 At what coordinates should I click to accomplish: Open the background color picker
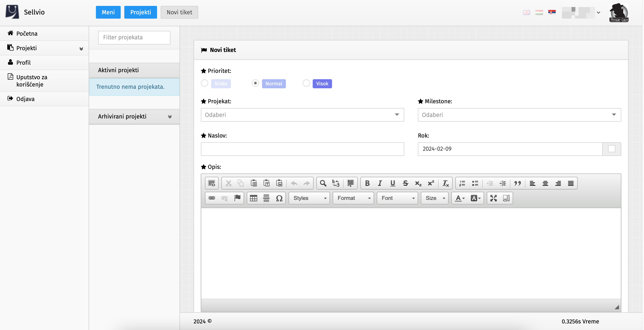pos(475,198)
